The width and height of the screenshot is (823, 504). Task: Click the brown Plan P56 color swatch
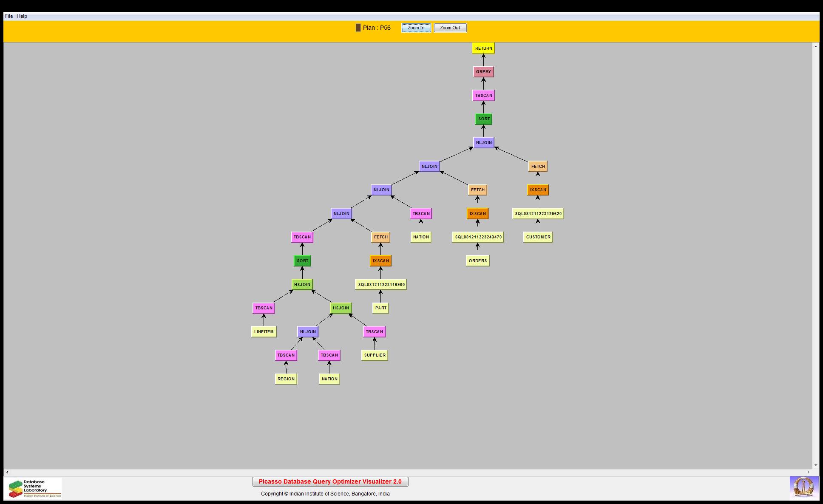(358, 28)
